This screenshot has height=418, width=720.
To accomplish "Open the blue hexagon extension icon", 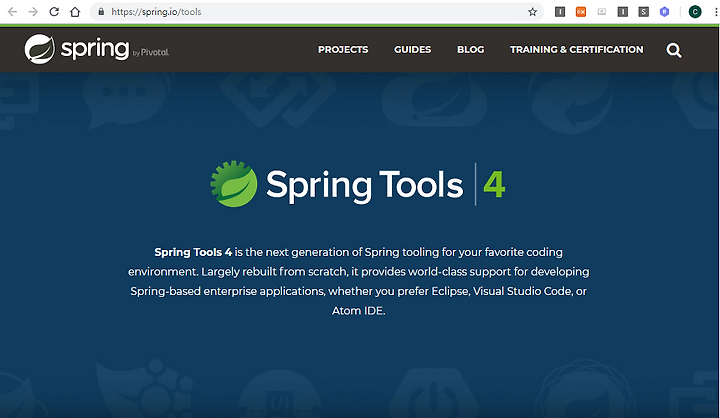I will (664, 12).
